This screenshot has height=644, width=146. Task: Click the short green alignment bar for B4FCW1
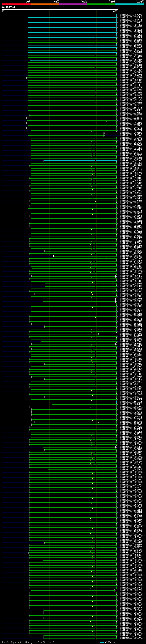point(63,334)
